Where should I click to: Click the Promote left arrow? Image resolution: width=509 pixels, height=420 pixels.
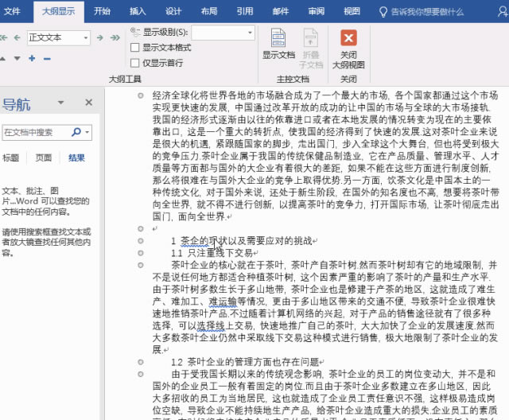click(17, 37)
